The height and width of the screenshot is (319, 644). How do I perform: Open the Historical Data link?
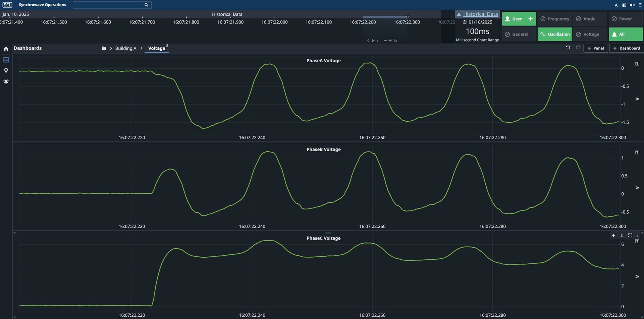[x=480, y=14]
